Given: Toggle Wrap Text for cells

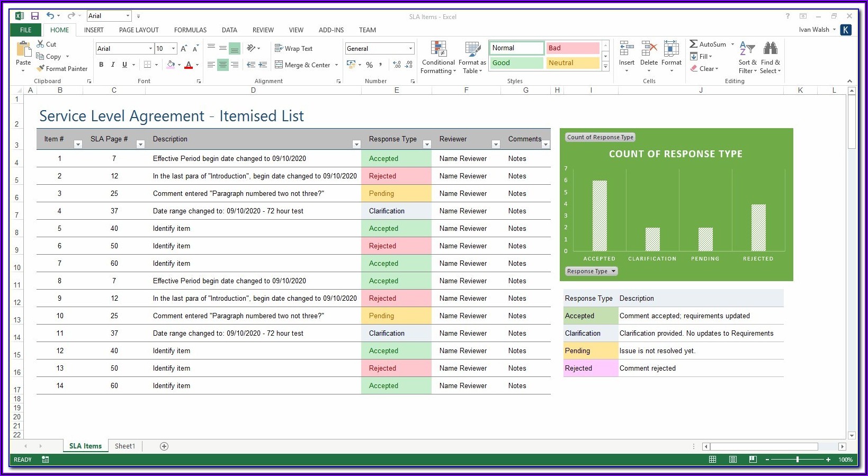Looking at the screenshot, I should click(293, 48).
